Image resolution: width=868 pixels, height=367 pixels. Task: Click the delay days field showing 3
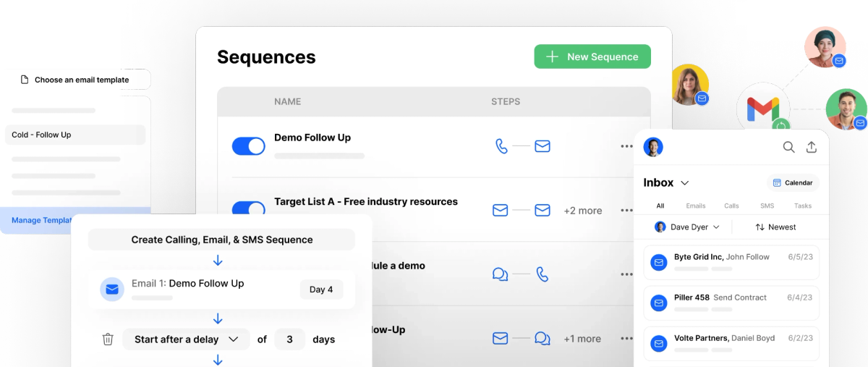tap(289, 339)
